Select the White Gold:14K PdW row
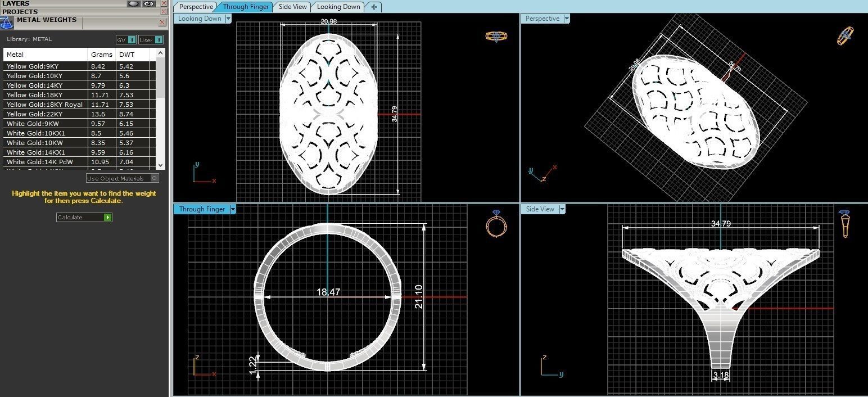The height and width of the screenshot is (397, 868). coord(79,162)
